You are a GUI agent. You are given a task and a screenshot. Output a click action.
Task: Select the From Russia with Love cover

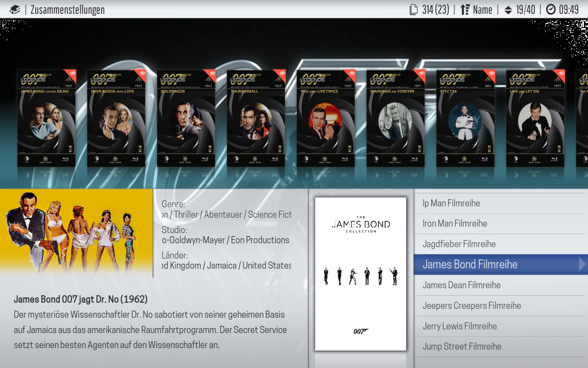pyautogui.click(x=116, y=118)
